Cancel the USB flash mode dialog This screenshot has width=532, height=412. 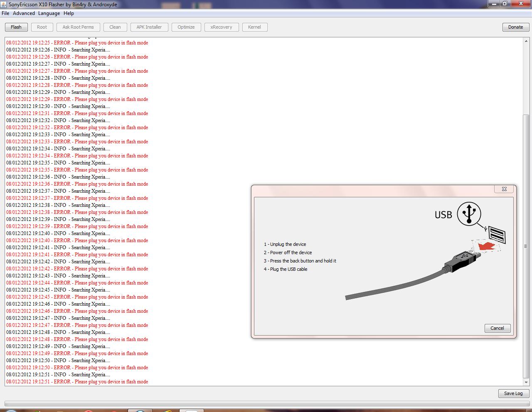tap(497, 328)
